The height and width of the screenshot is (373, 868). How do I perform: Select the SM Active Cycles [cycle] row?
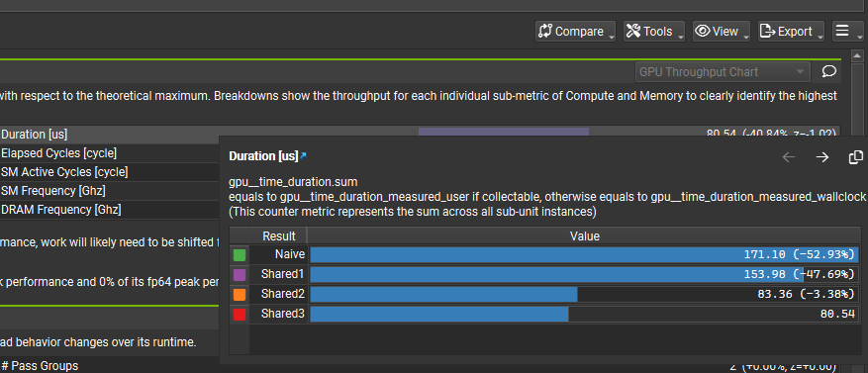click(x=110, y=172)
